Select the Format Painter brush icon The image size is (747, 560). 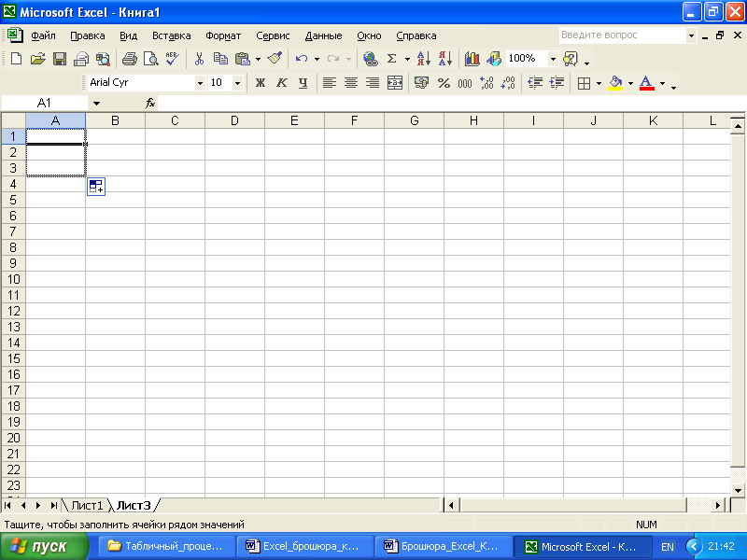pyautogui.click(x=275, y=59)
